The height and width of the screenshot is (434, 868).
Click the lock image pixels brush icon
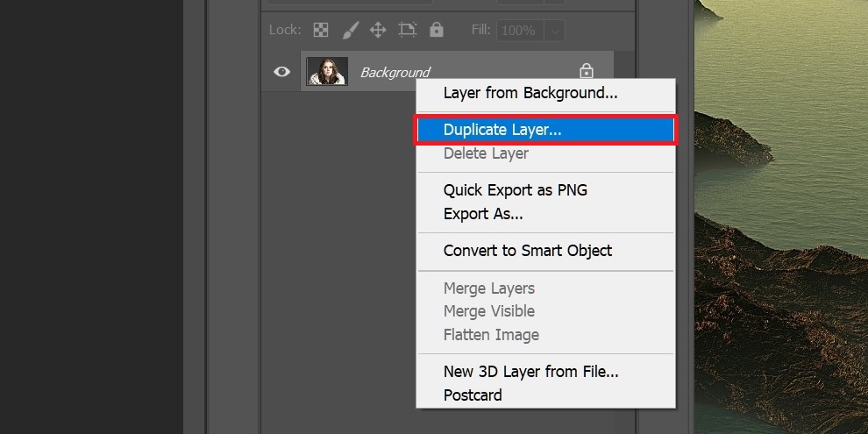point(350,30)
